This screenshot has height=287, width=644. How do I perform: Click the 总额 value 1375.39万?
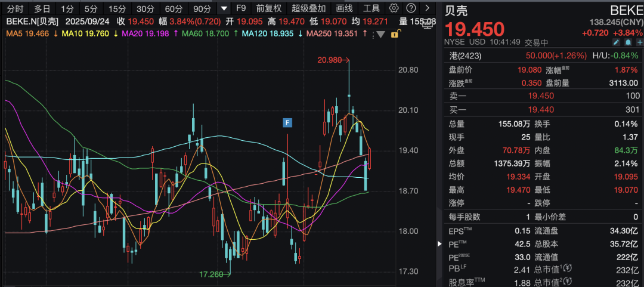pyautogui.click(x=512, y=163)
